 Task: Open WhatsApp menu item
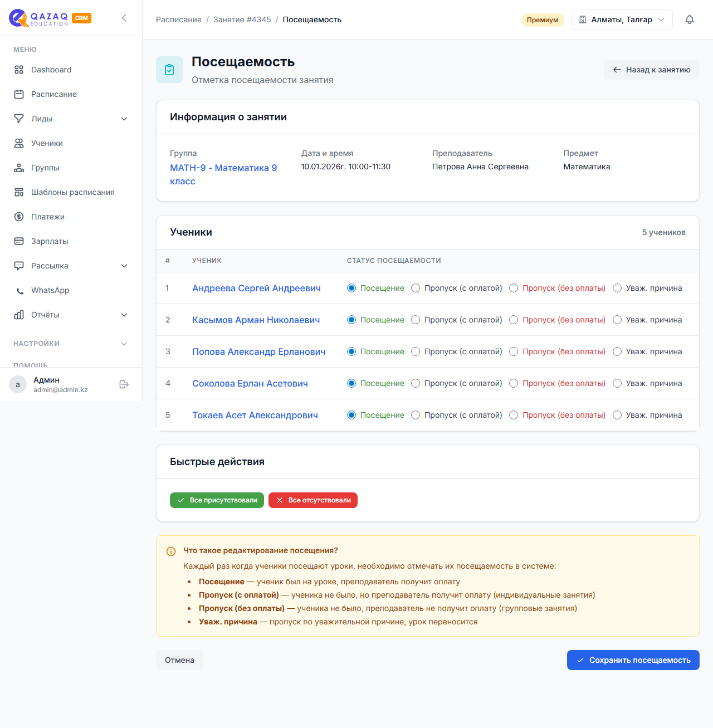click(71, 290)
